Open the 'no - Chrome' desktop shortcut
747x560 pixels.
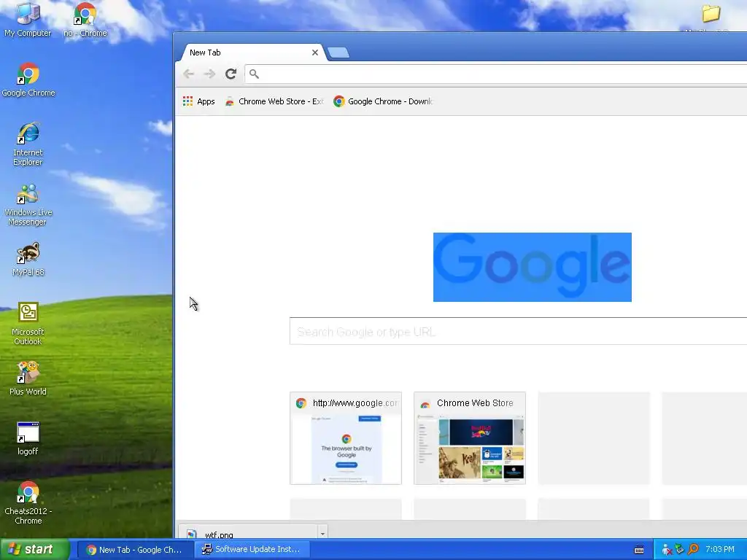coord(85,20)
